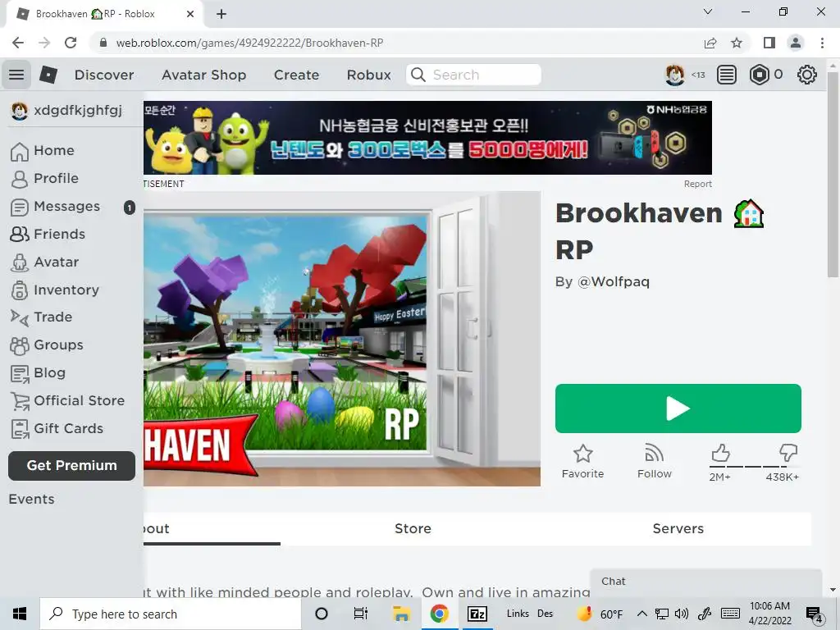This screenshot has width=840, height=630.
Task: Visit the @Wolfpaq creator profile
Action: (614, 282)
